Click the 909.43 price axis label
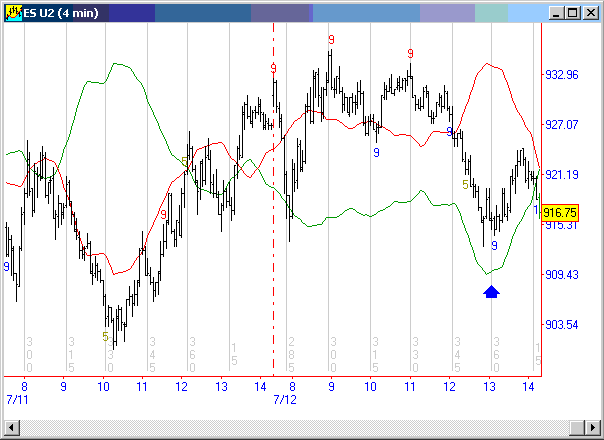604x440 pixels. [561, 274]
